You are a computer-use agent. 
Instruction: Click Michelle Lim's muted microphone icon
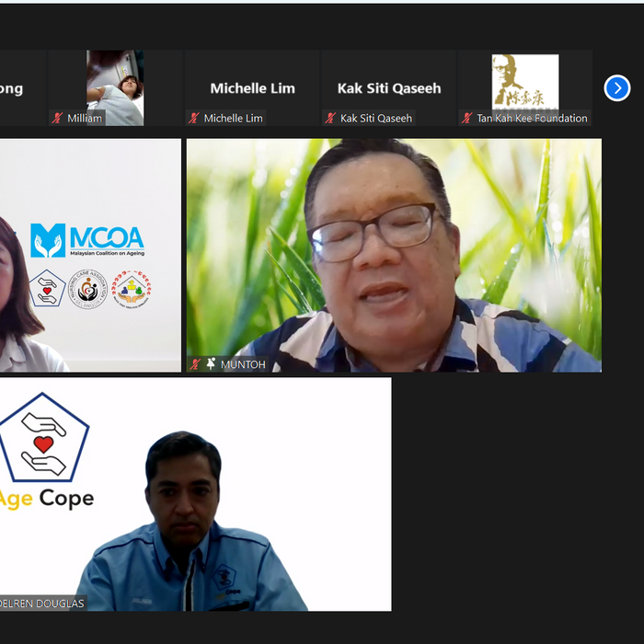(x=194, y=119)
